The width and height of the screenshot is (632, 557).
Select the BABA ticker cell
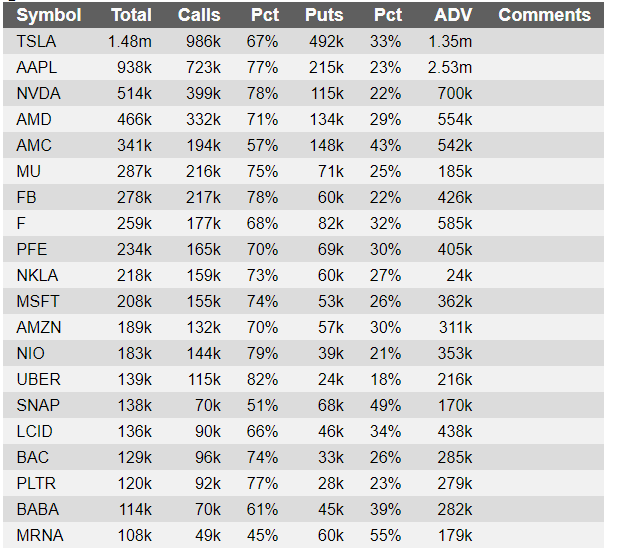pos(38,509)
